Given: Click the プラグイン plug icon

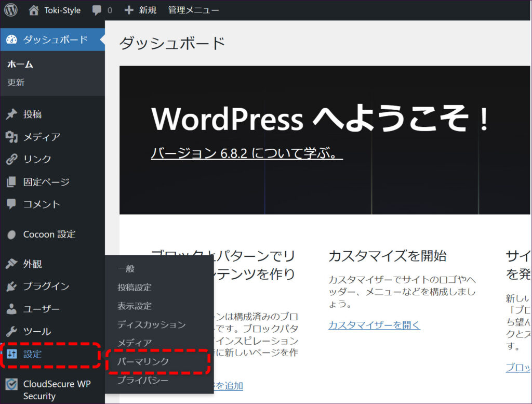Looking at the screenshot, I should pos(11,286).
